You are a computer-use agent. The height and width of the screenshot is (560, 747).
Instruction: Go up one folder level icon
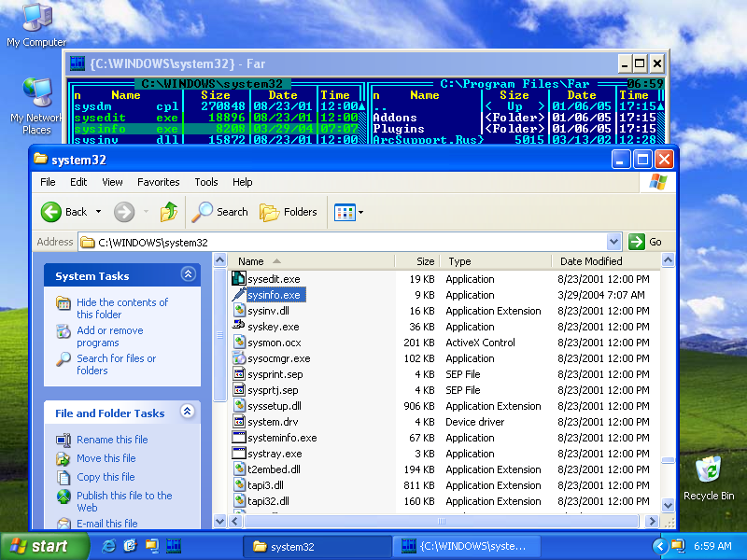[169, 212]
